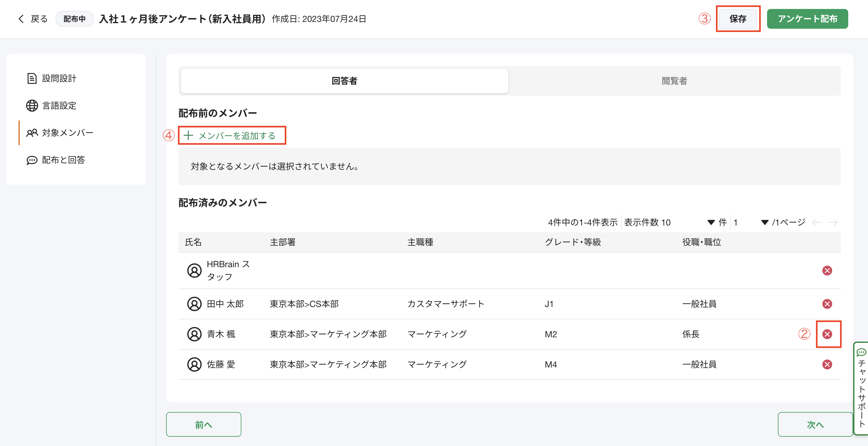This screenshot has width=868, height=446.
Task: Click the 戻る back link text
Action: [x=39, y=19]
